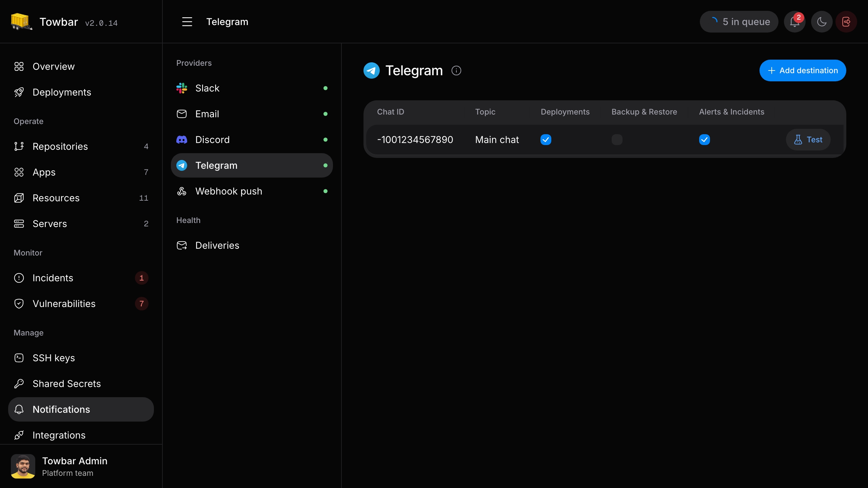Open the Overview page
This screenshot has width=868, height=488.
coord(81,66)
